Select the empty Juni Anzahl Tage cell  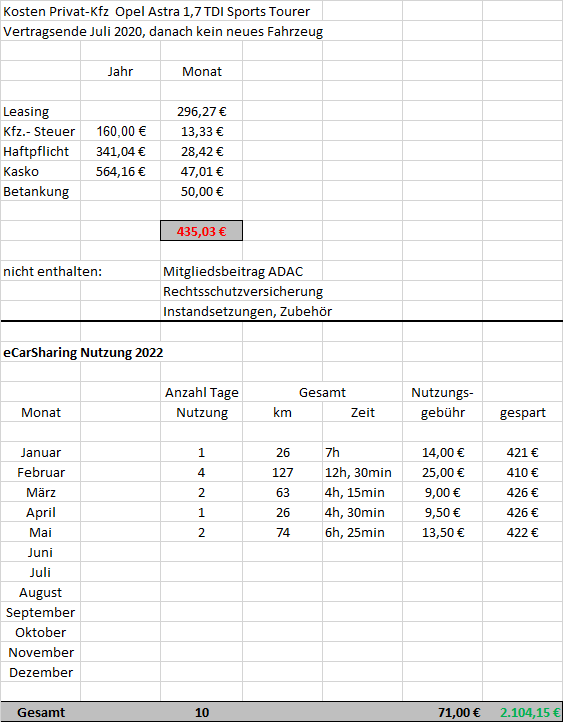(x=202, y=552)
